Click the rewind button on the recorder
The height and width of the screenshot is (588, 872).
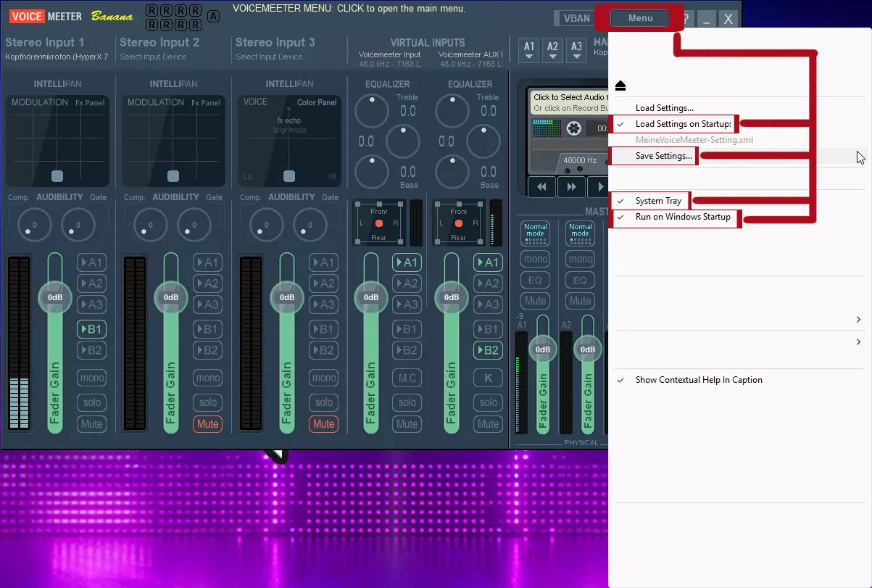tap(541, 186)
